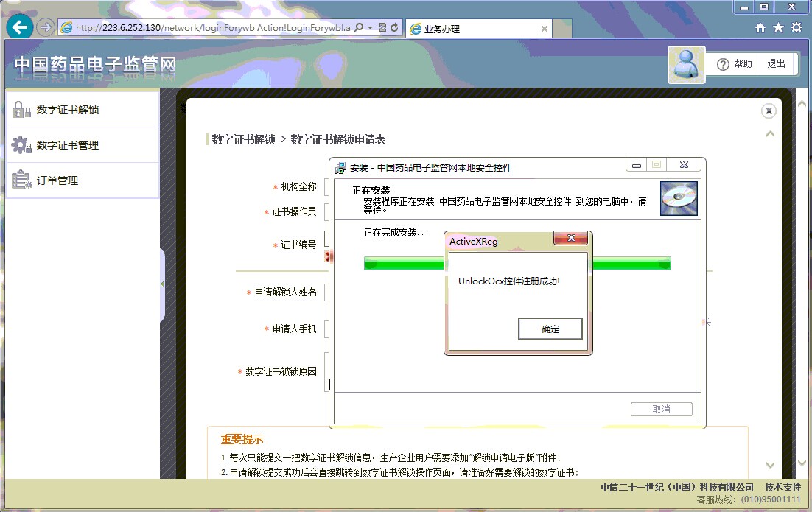
Task: Collapse the left sidebar using handle
Action: pos(162,284)
